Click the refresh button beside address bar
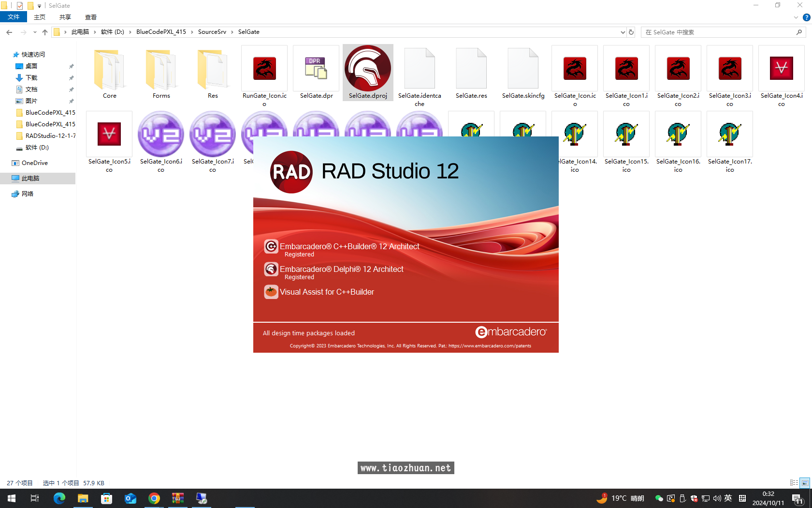812x508 pixels. [631, 32]
